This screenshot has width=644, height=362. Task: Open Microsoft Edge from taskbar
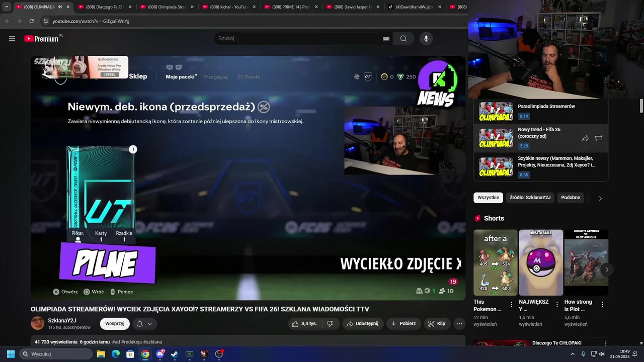pos(116,354)
